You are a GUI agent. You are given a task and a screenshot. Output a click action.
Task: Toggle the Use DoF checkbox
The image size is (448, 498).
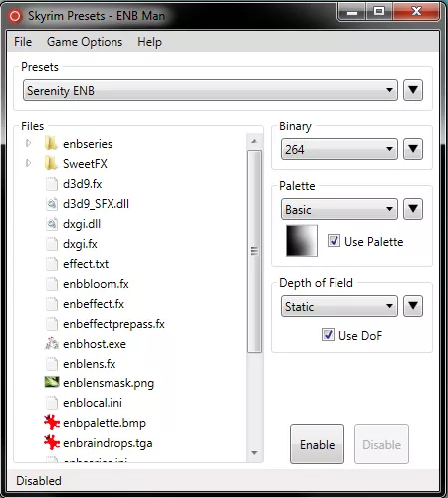tap(328, 335)
